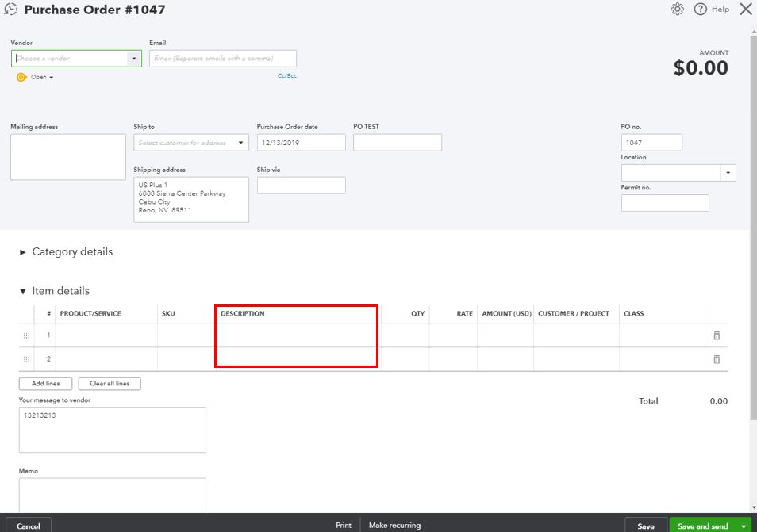Open the Save and send dropdown arrow
This screenshot has width=757, height=532.
click(744, 525)
